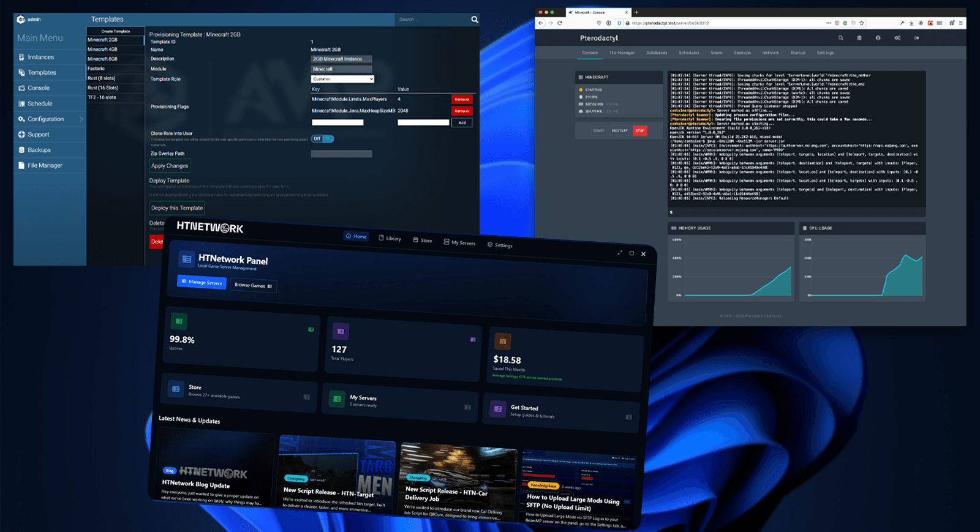
Task: Click the Create Template button
Action: coord(116,31)
